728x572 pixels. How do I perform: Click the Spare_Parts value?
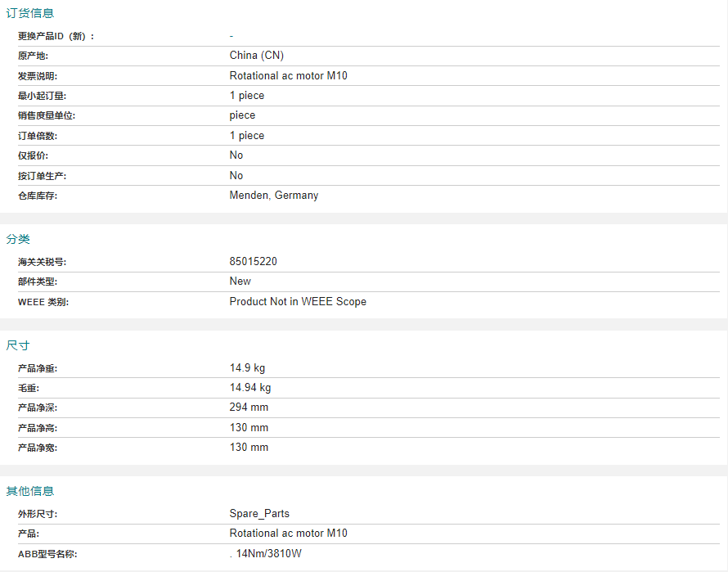(x=259, y=514)
